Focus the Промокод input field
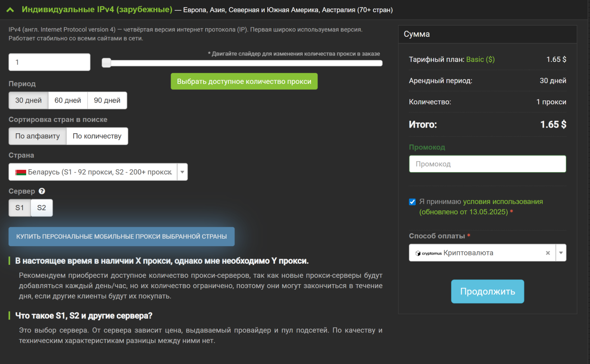The height and width of the screenshot is (364, 590). click(487, 164)
